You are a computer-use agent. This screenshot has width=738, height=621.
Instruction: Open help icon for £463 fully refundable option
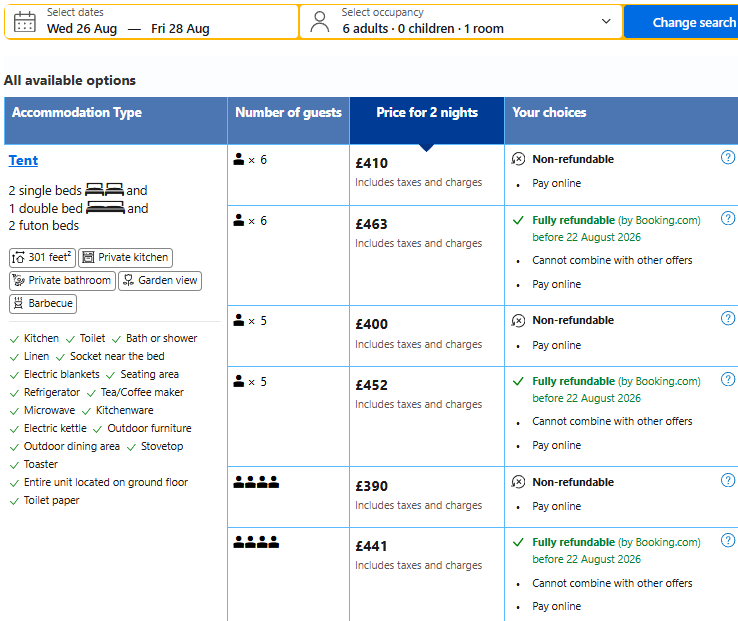pyautogui.click(x=728, y=218)
